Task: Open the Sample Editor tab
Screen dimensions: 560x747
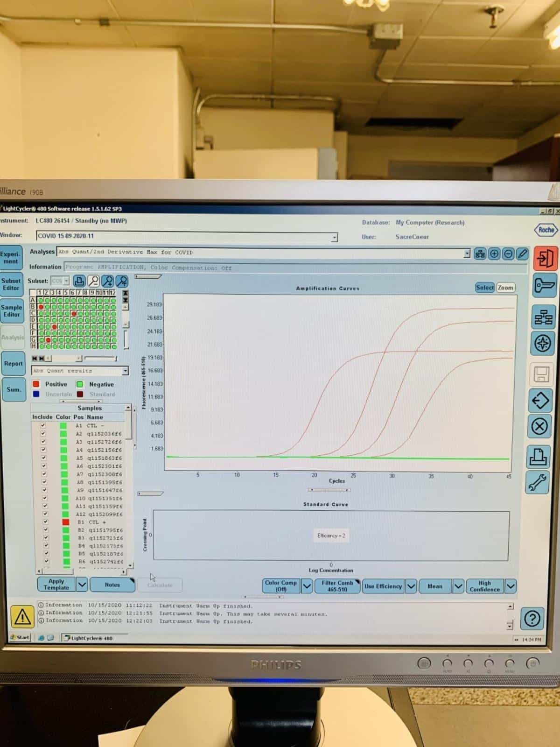Action: pyautogui.click(x=11, y=311)
